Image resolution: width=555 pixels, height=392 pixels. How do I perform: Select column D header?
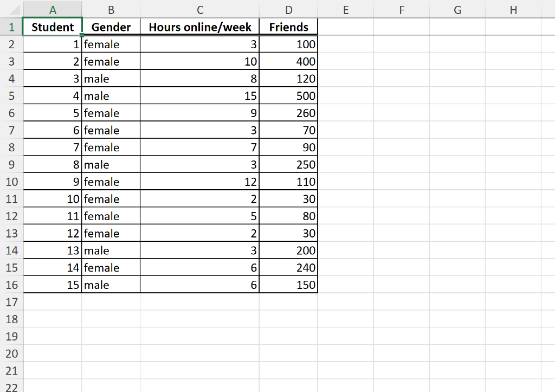pyautogui.click(x=288, y=9)
